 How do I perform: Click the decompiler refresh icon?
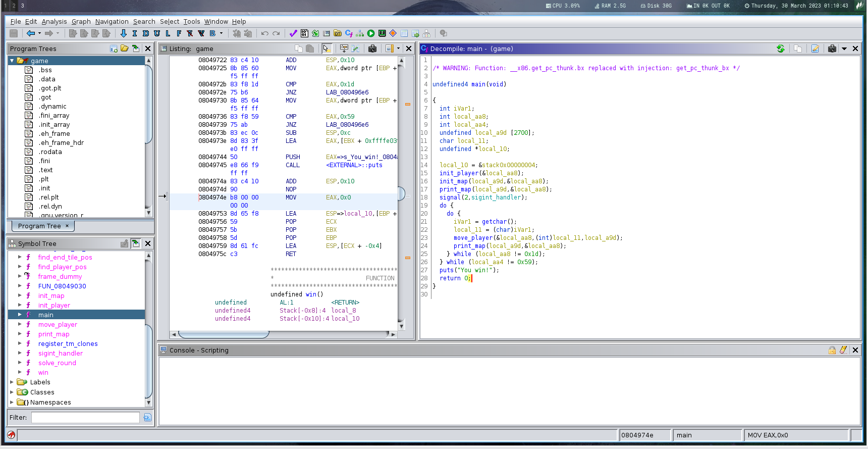[781, 48]
